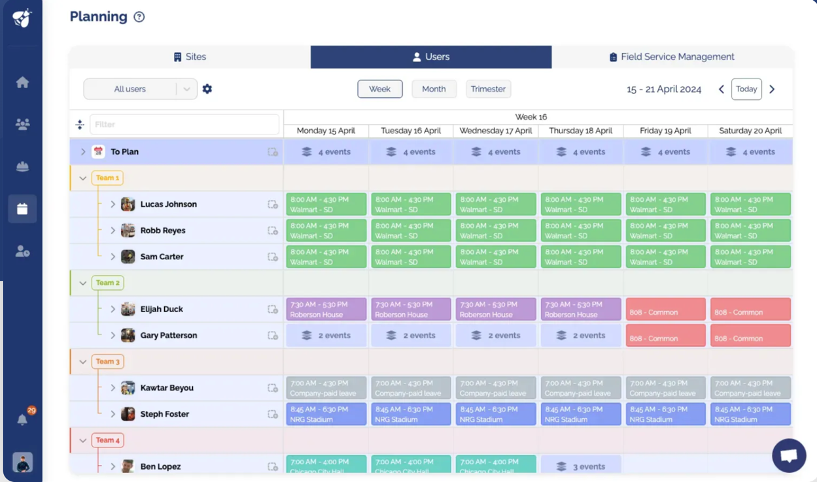The width and height of the screenshot is (818, 482).
Task: Open the user settings sidebar icon
Action: pyautogui.click(x=22, y=251)
